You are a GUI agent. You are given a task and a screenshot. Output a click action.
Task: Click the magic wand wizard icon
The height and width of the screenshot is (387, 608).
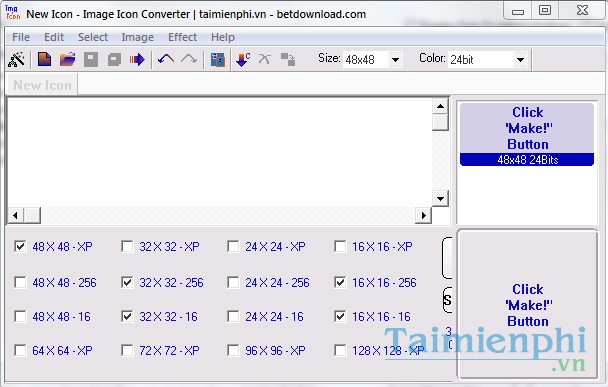[16, 60]
